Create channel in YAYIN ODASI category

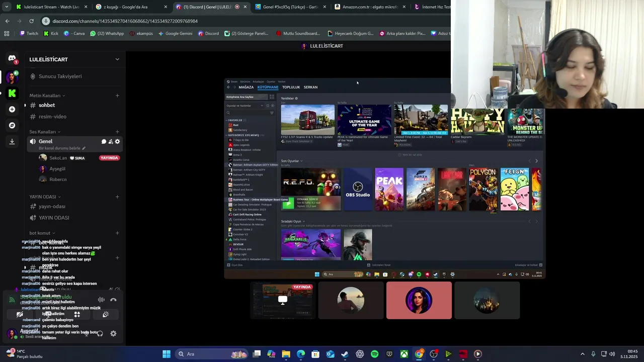tap(117, 197)
